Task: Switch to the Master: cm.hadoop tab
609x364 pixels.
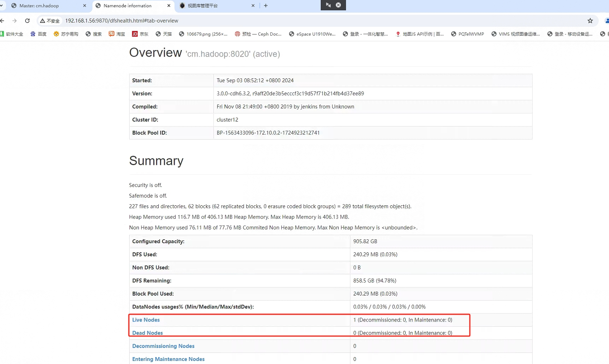Action: [48, 6]
